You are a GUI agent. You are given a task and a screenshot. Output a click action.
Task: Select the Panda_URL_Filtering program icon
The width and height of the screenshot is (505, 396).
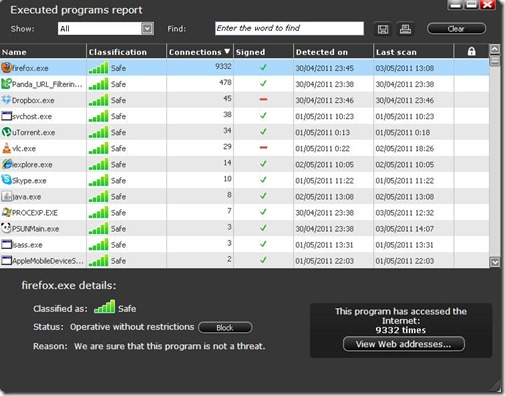click(x=6, y=84)
